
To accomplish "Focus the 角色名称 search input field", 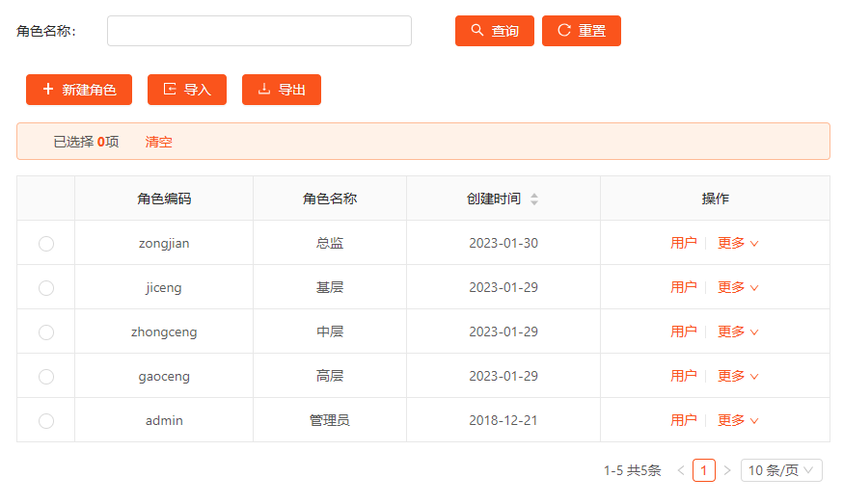I will coord(259,31).
